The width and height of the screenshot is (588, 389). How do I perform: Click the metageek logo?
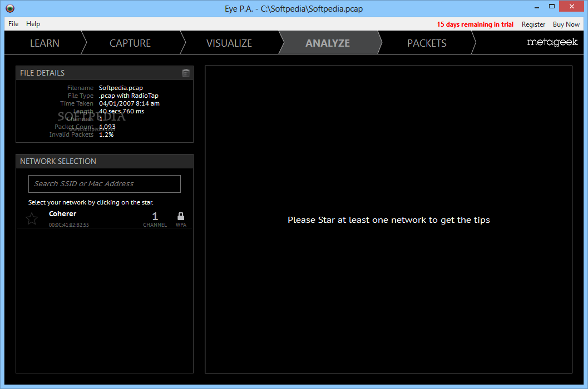tap(552, 42)
